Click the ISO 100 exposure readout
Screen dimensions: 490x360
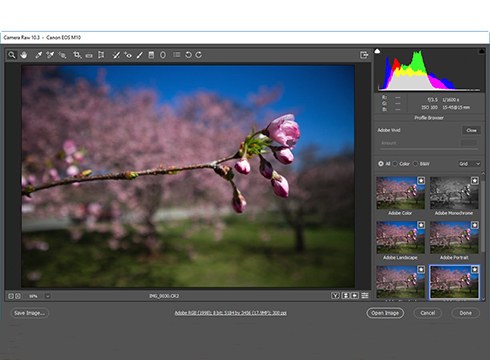click(429, 107)
